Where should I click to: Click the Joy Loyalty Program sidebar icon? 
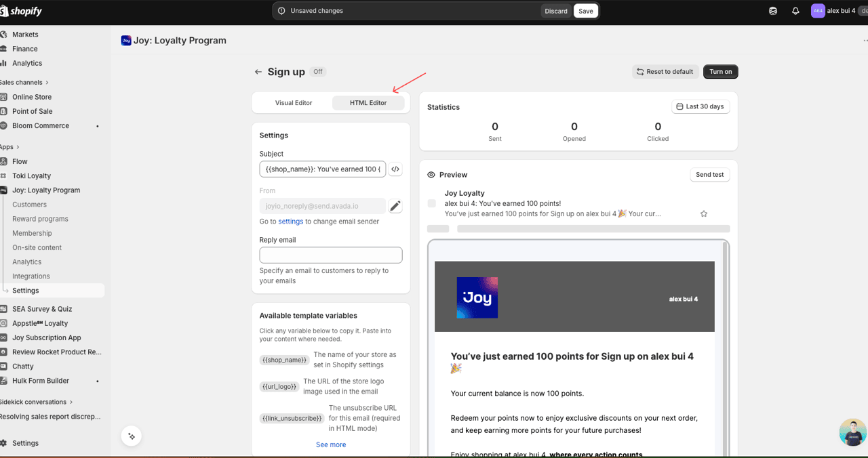point(3,190)
